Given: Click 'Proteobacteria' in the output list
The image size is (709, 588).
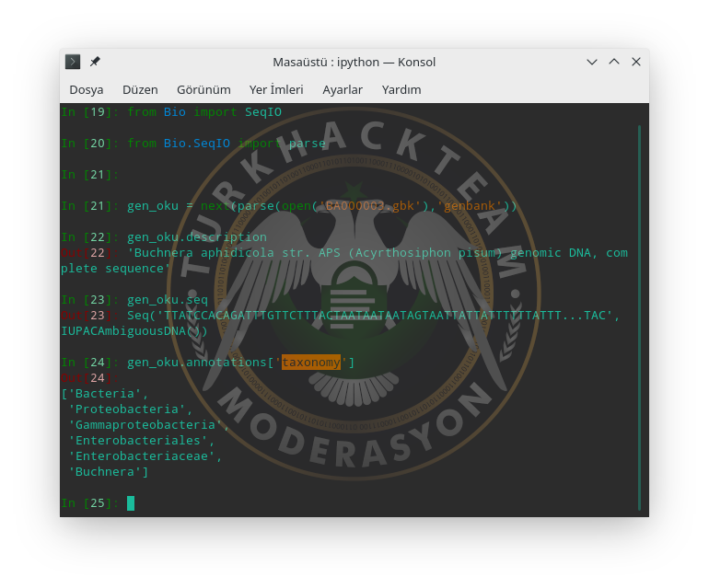Looking at the screenshot, I should (x=127, y=409).
